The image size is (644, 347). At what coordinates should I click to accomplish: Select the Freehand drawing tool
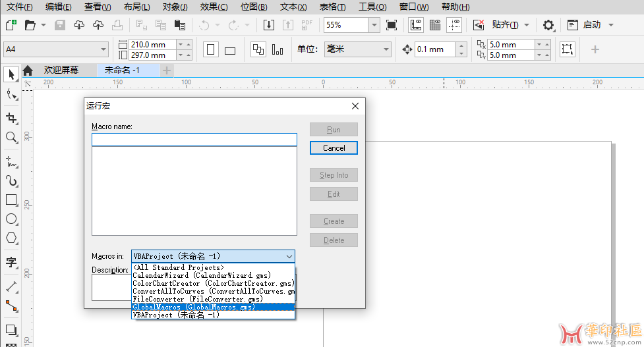point(11,161)
